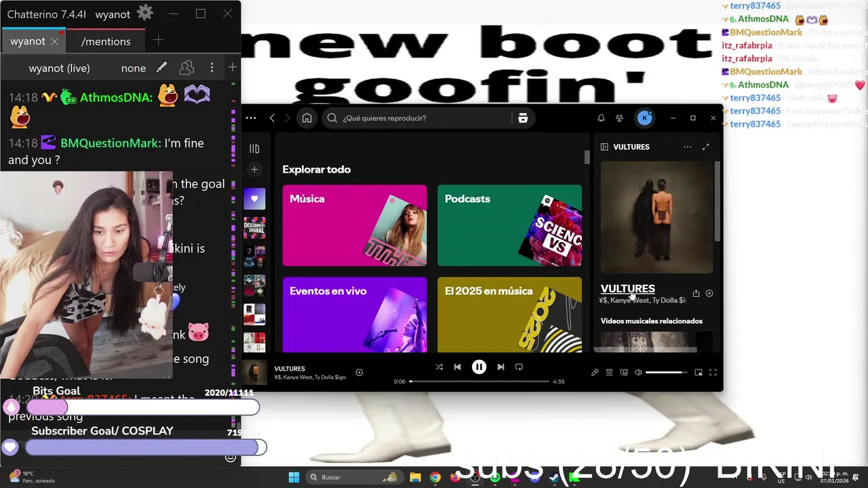This screenshot has width=868, height=488.
Task: Open Connect to a device menu
Action: tap(624, 372)
